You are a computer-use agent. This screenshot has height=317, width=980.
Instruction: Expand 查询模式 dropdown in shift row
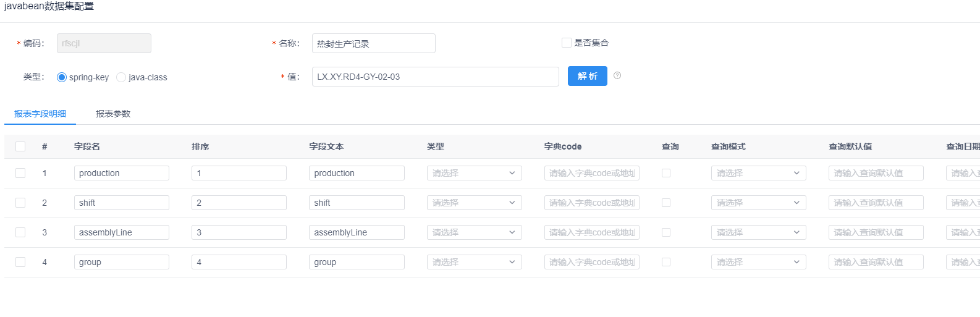click(x=759, y=203)
